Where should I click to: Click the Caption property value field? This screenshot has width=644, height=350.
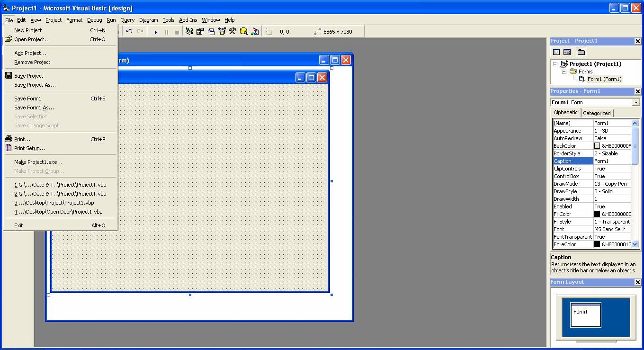[x=612, y=161]
